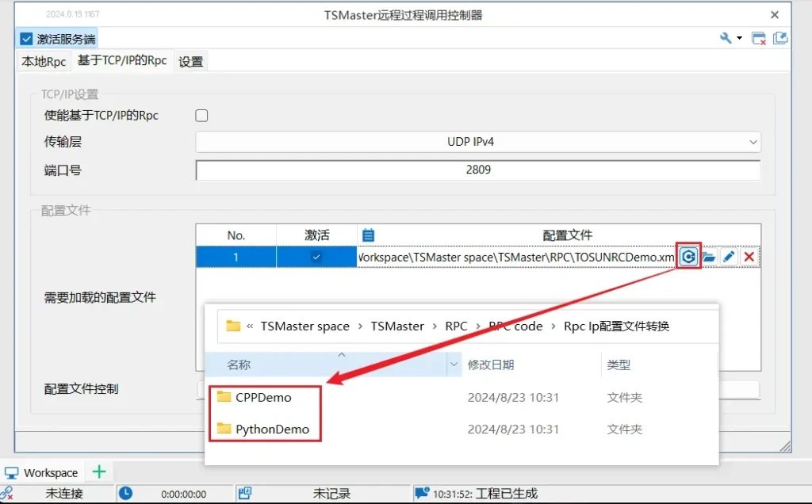Switch to the 本地Rpc tab
The width and height of the screenshot is (812, 504).
click(x=44, y=62)
